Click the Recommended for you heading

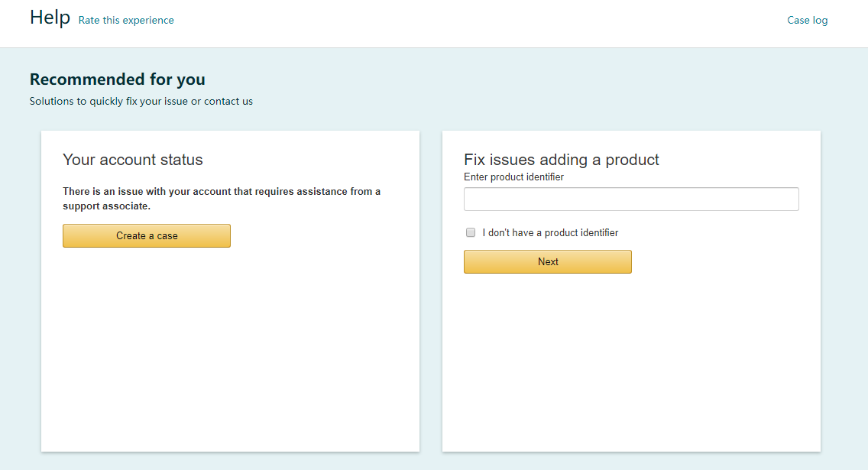(117, 79)
